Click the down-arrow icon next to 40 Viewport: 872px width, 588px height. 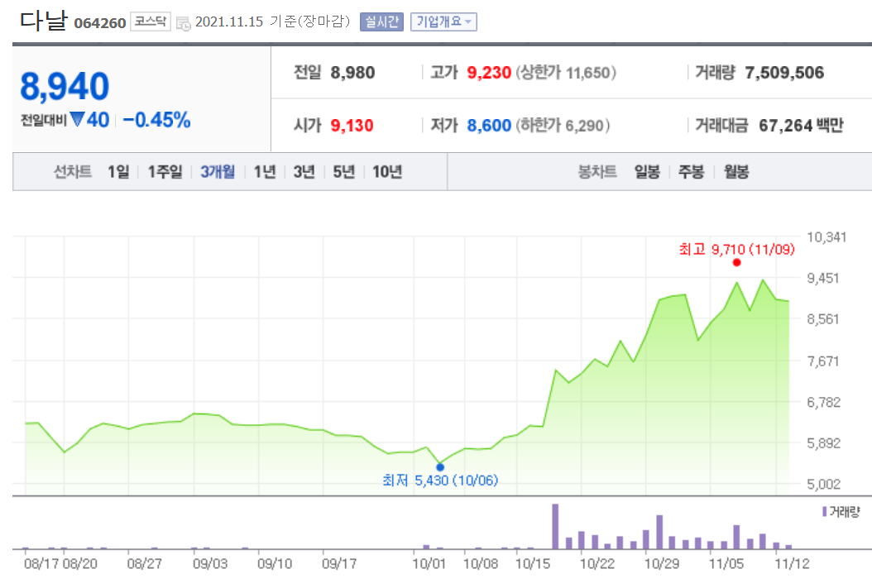click(x=77, y=119)
